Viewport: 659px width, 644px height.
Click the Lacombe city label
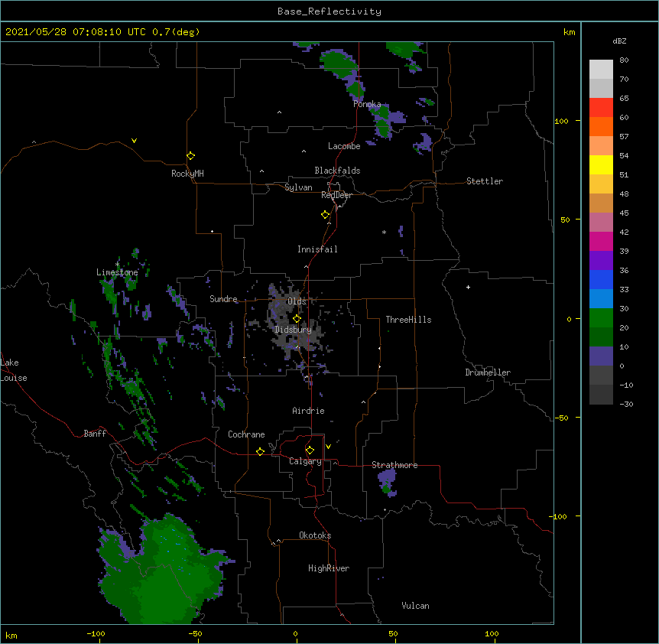[x=344, y=146]
